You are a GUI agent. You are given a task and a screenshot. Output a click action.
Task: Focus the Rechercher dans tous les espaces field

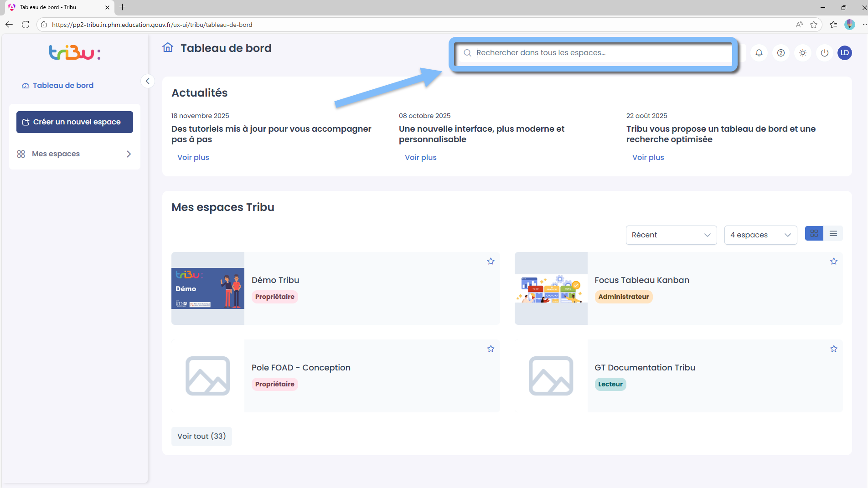[595, 53]
